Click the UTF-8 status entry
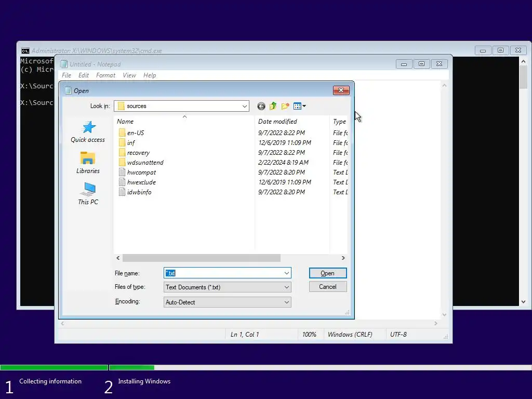 (398, 335)
